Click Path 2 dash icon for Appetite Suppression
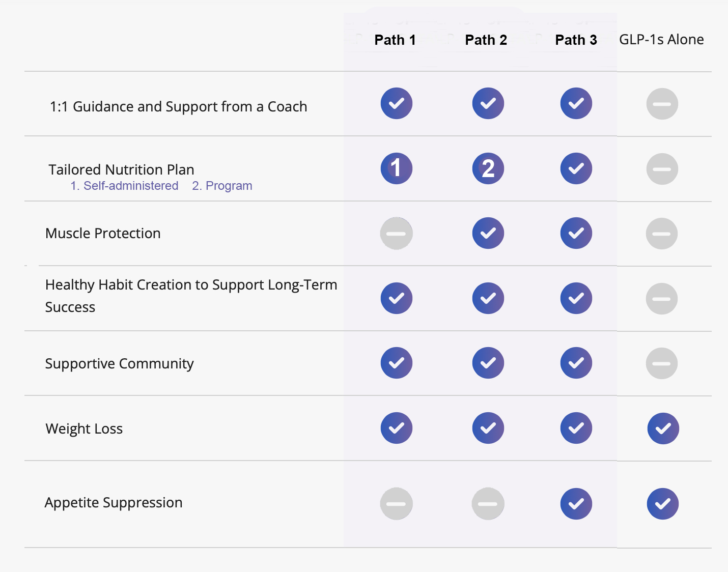The image size is (728, 572). tap(488, 504)
